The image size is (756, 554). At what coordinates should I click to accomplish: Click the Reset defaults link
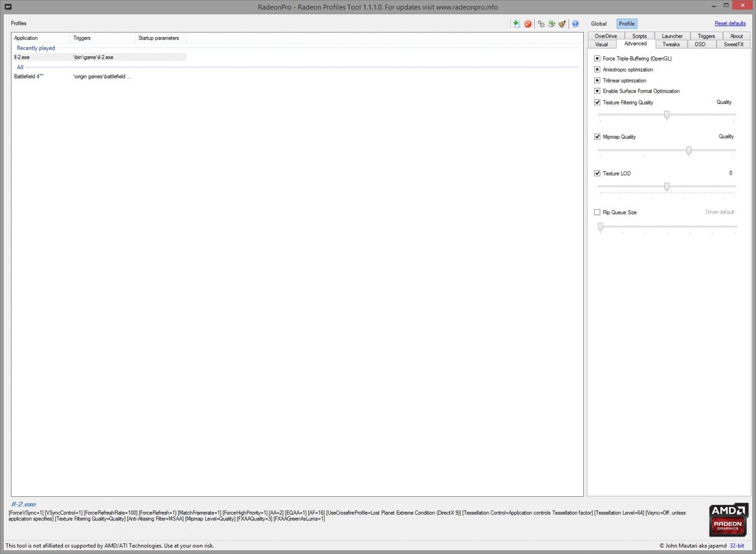pos(730,24)
